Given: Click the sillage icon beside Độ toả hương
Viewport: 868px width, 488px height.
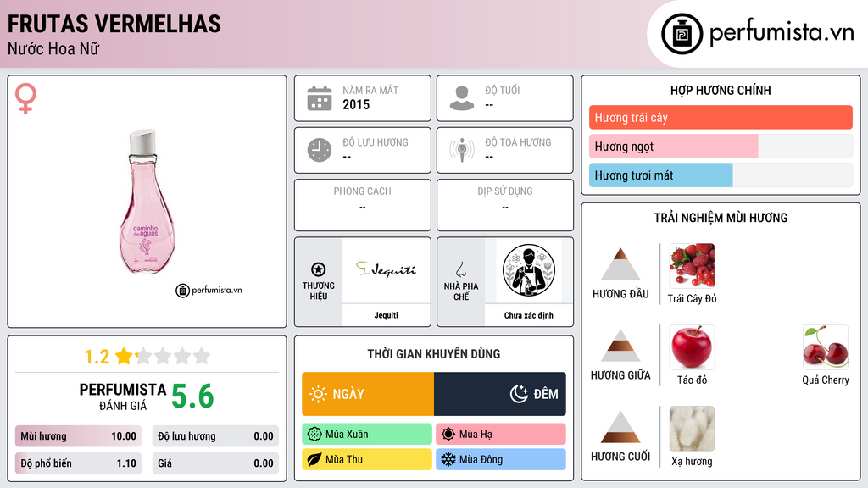Looking at the screenshot, I should [462, 150].
